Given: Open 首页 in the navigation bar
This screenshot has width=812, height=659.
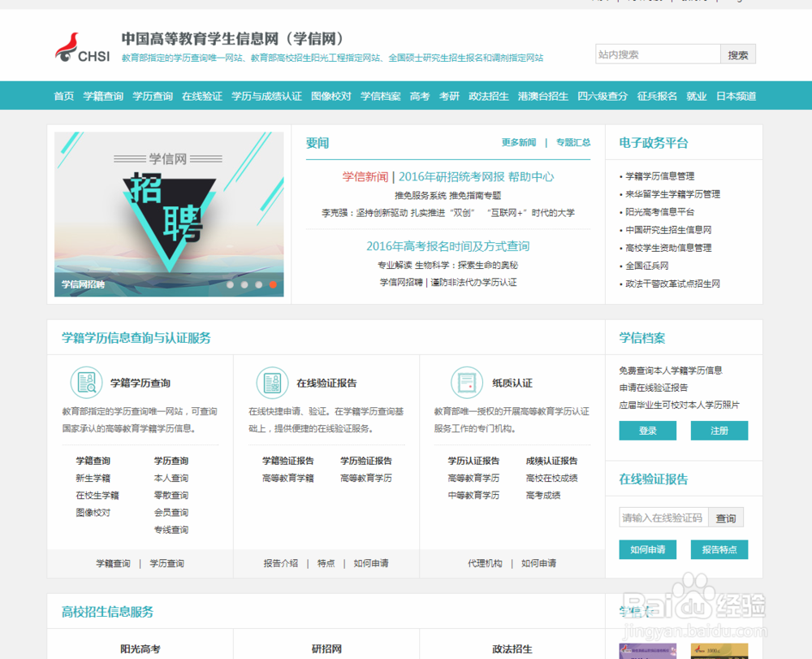Looking at the screenshot, I should (x=63, y=96).
